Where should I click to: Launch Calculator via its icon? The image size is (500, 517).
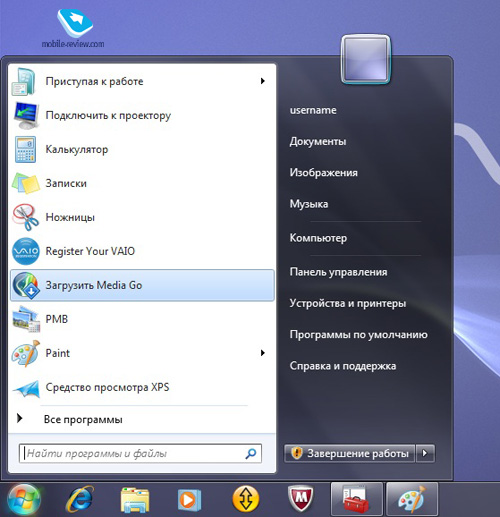(x=25, y=149)
